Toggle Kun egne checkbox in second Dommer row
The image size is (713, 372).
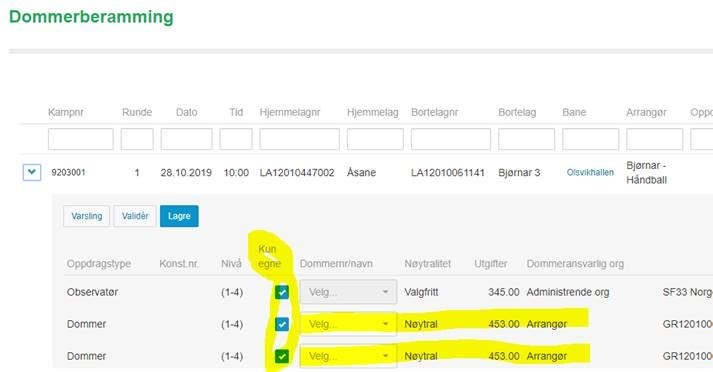[x=282, y=356]
